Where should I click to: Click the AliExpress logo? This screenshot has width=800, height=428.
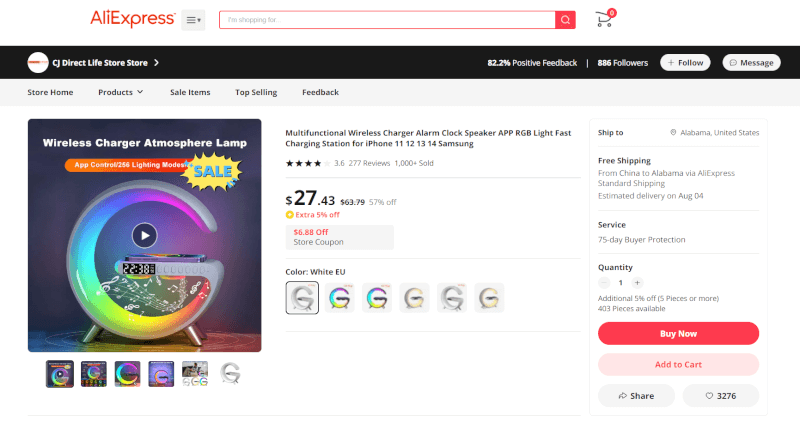point(133,19)
